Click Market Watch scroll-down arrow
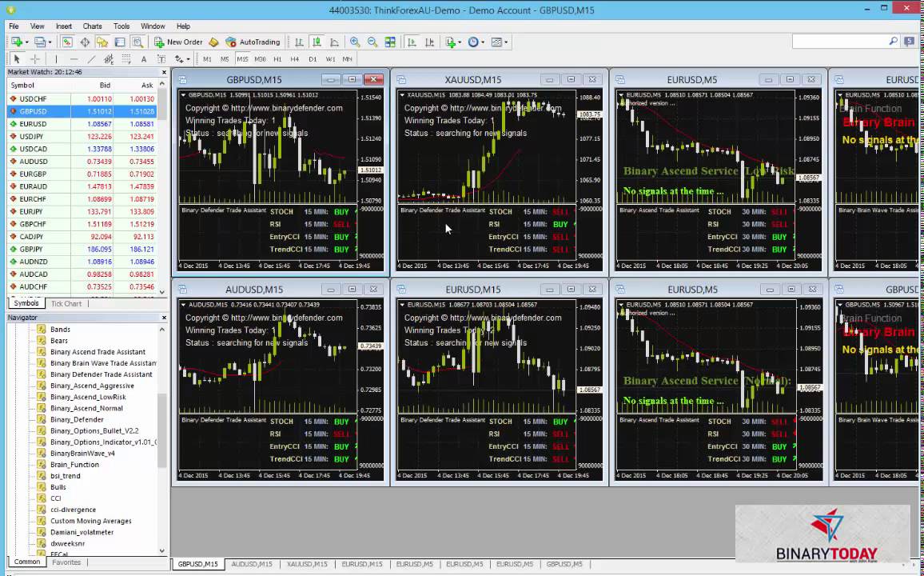The height and width of the screenshot is (576, 924). (x=162, y=292)
